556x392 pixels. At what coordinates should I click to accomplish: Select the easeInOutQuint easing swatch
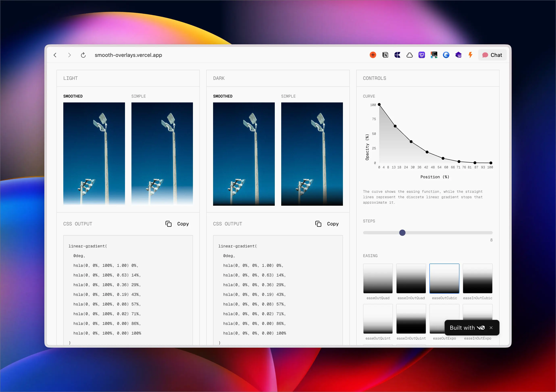click(x=411, y=319)
